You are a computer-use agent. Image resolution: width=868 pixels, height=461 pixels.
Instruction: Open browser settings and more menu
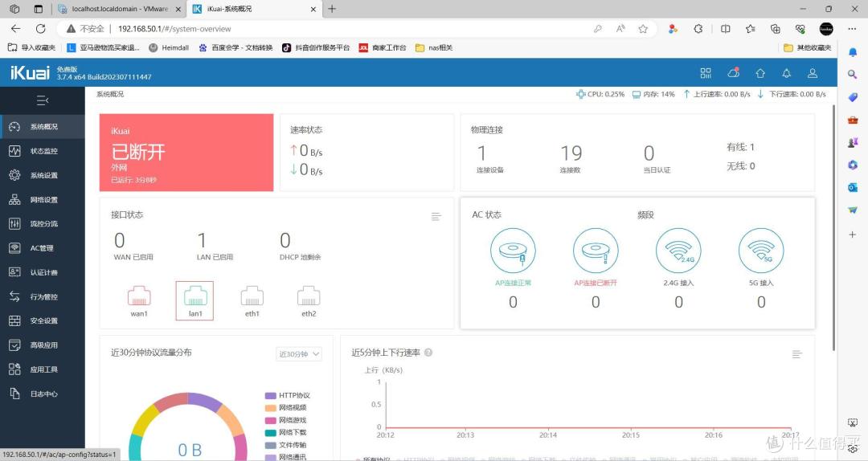[x=852, y=29]
